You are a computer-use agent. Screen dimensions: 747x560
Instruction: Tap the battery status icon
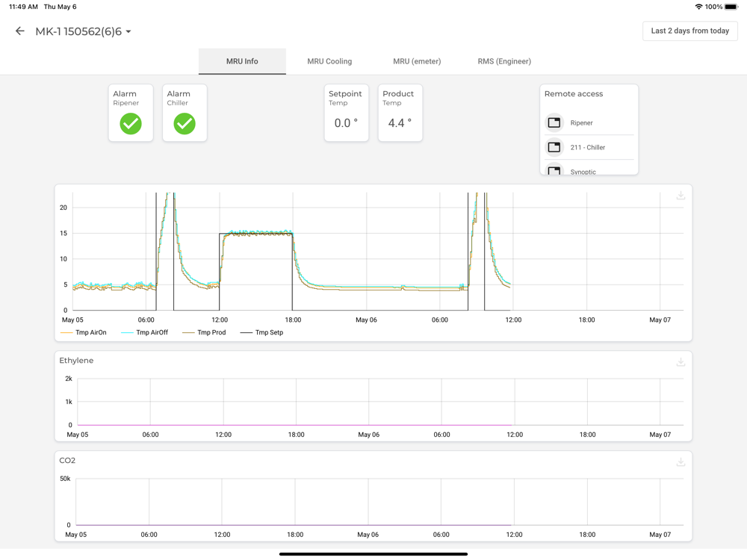point(731,7)
